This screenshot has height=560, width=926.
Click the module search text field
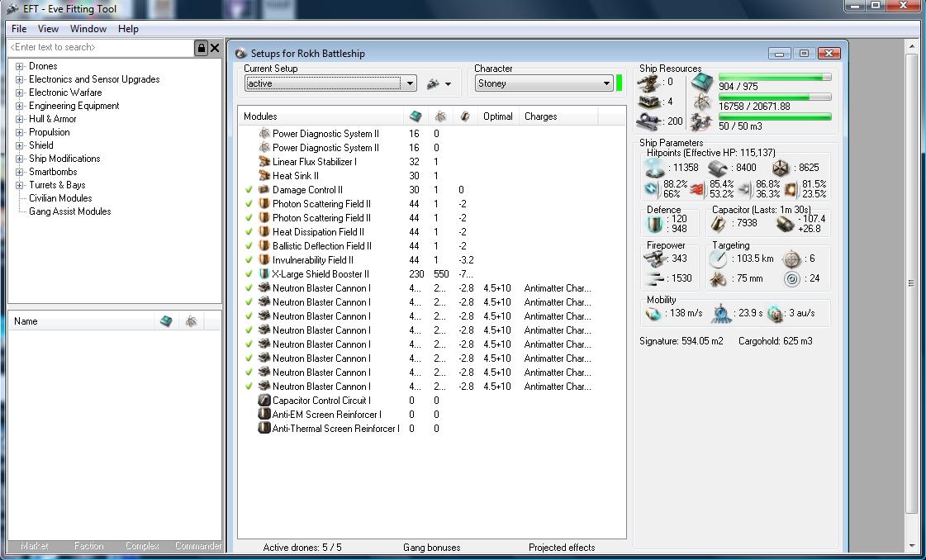[101, 47]
